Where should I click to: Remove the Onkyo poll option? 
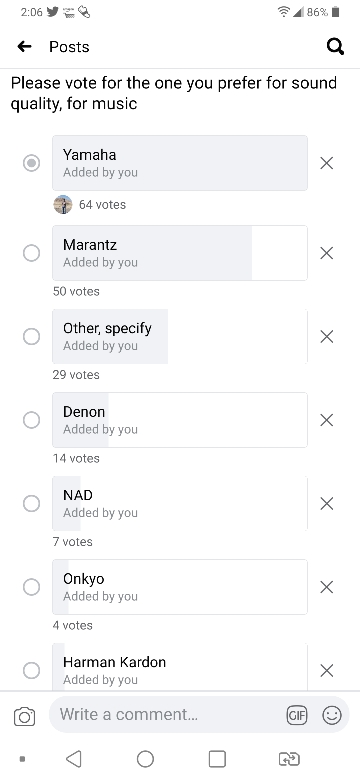coord(327,587)
